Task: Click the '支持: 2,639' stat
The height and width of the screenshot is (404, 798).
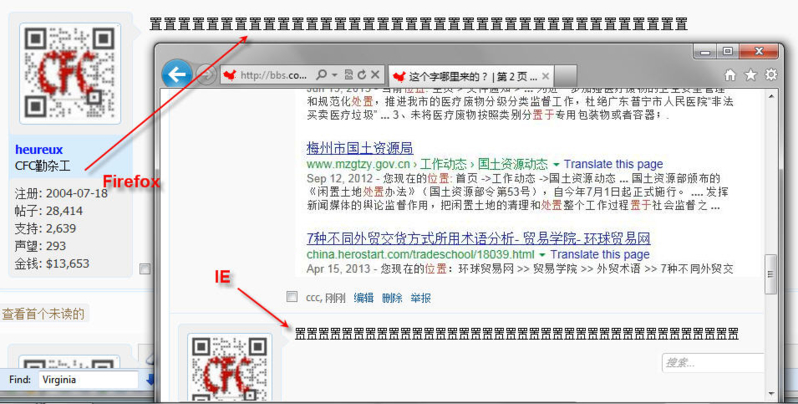Action: [45, 228]
